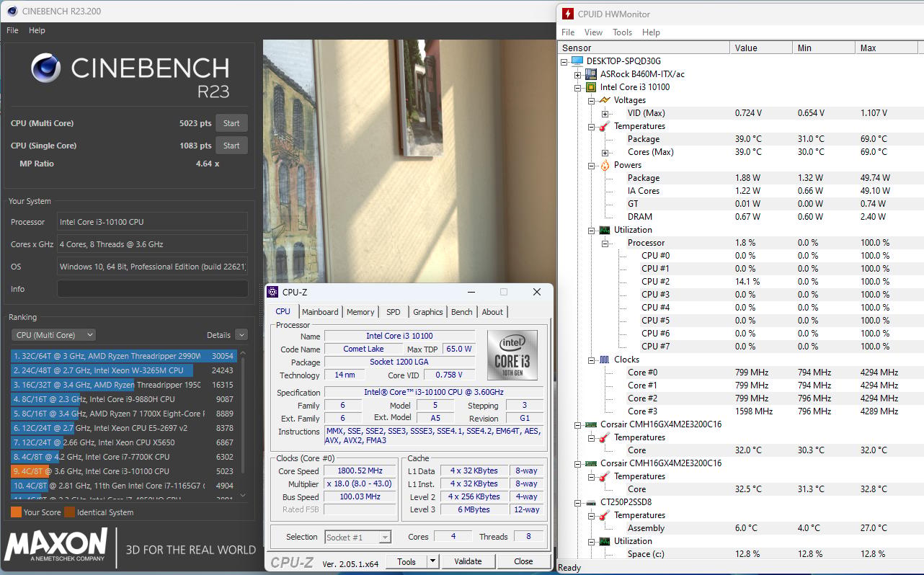Click the CPU-Z title bar icon

(x=272, y=292)
